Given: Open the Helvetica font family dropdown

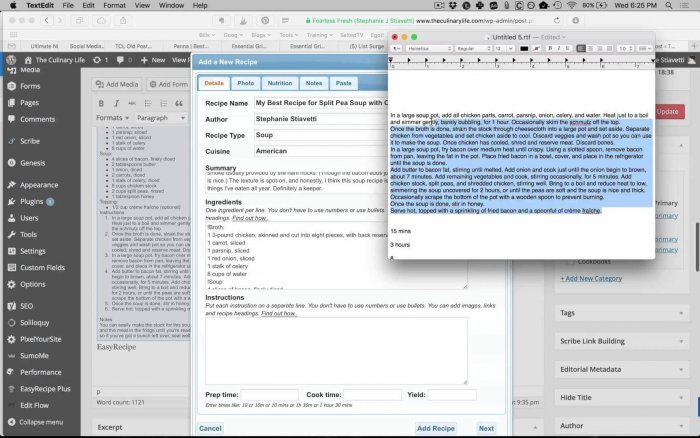Looking at the screenshot, I should coord(429,48).
